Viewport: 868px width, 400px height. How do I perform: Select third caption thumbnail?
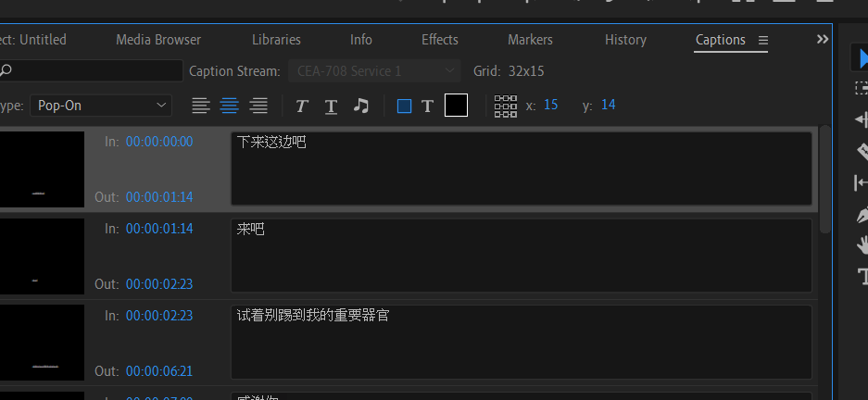tap(42, 343)
